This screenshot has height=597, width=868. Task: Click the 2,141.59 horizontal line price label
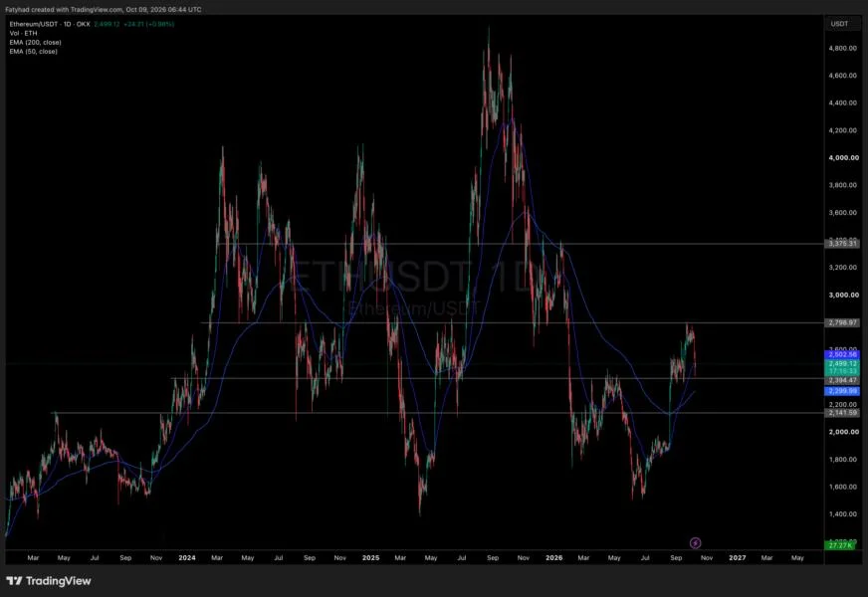842,413
